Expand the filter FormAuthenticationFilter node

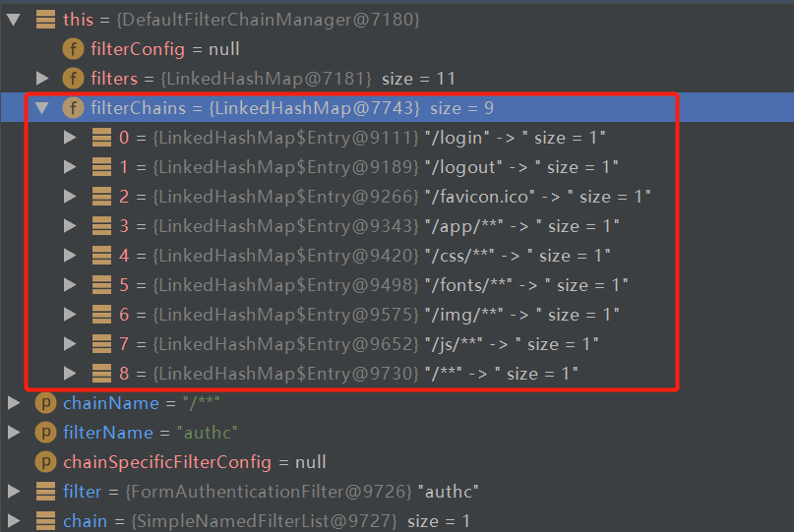[14, 491]
